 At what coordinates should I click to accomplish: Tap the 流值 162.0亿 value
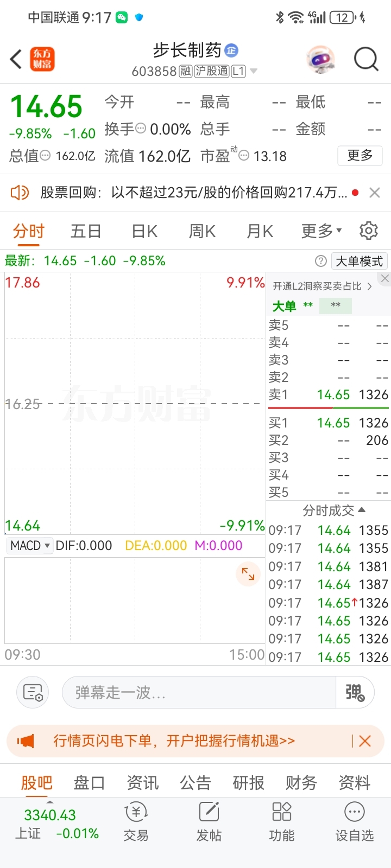click(165, 156)
